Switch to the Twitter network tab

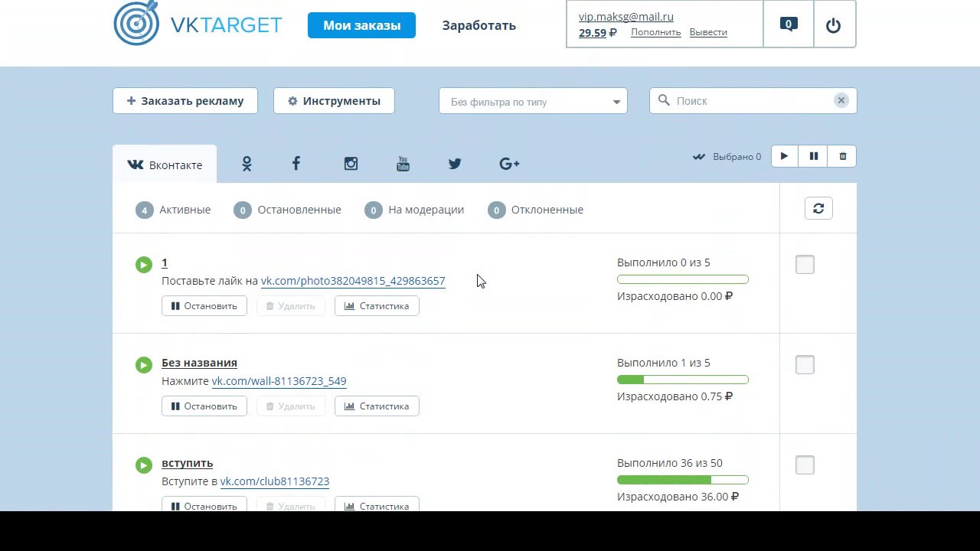(x=455, y=164)
